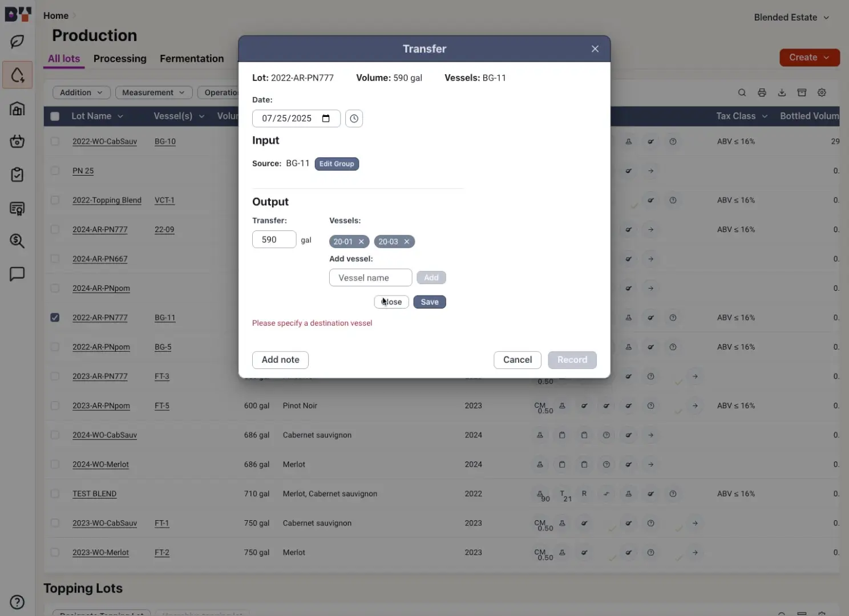Click the download icon above table
849x616 pixels.
[x=782, y=92]
